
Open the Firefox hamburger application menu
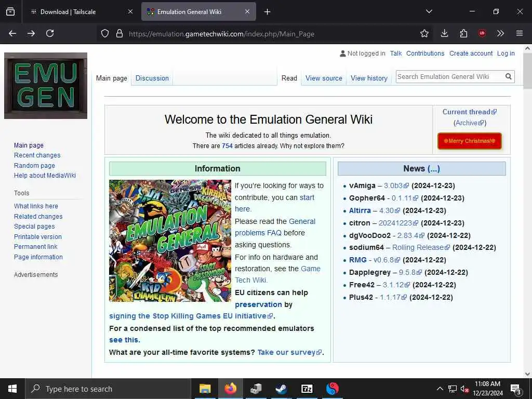(x=519, y=33)
